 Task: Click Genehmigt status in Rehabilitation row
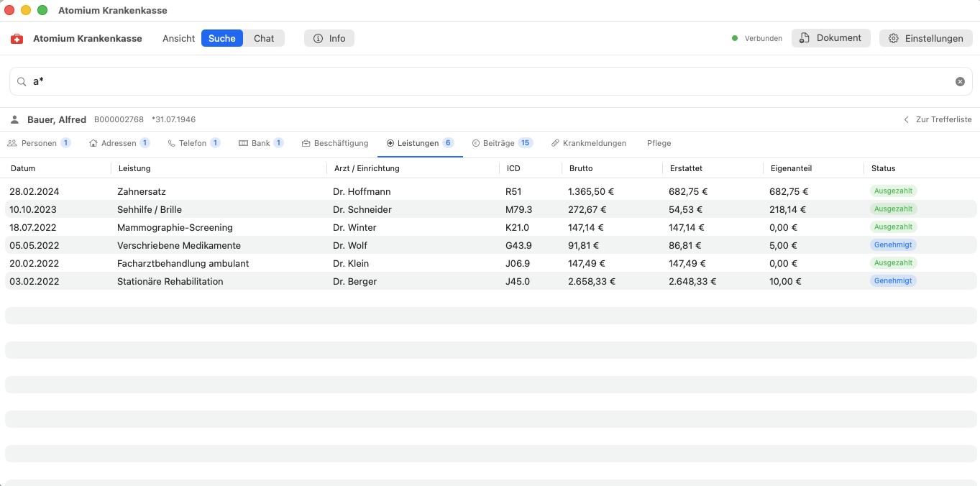tap(894, 281)
